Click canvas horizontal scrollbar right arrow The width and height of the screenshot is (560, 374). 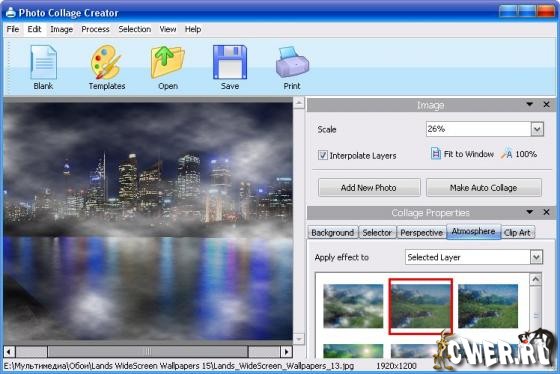coord(286,352)
